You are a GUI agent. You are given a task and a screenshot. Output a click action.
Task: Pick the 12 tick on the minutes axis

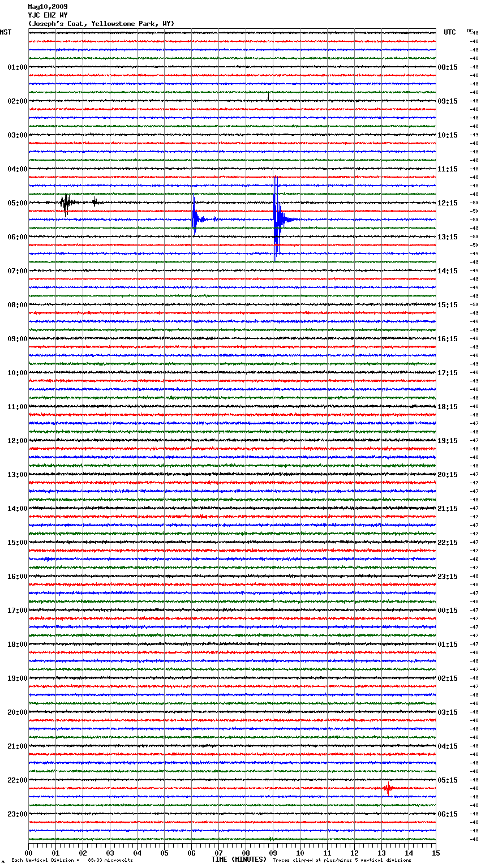[355, 853]
